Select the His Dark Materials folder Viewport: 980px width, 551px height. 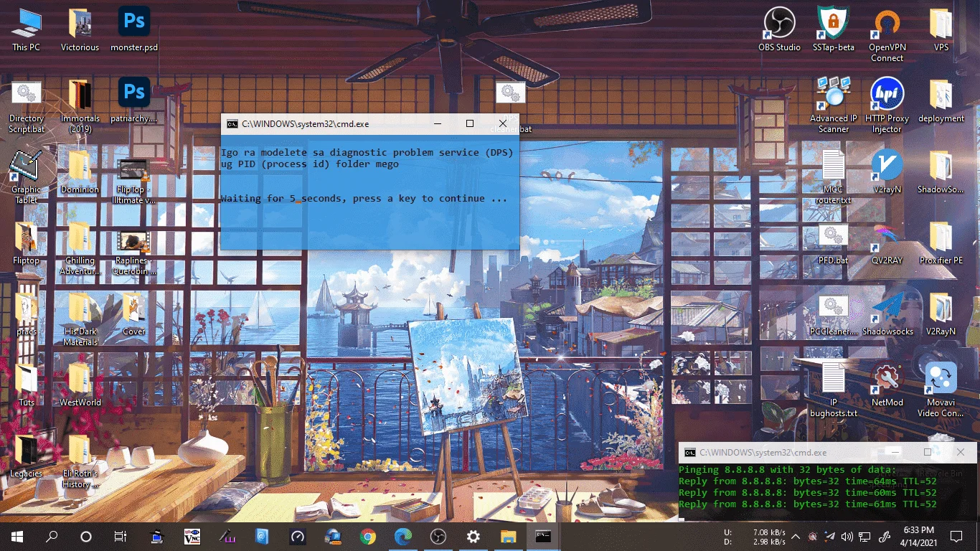[x=80, y=319]
